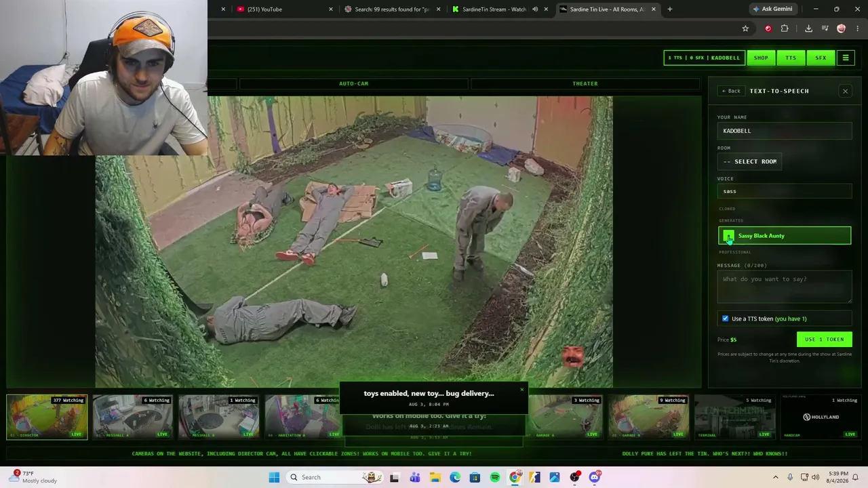Preview the Sassy Black Aunty voice
This screenshot has height=488, width=868.
point(728,236)
